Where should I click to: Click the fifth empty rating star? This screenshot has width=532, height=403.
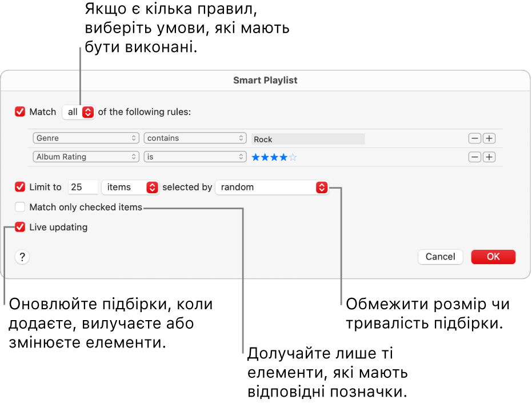point(293,157)
